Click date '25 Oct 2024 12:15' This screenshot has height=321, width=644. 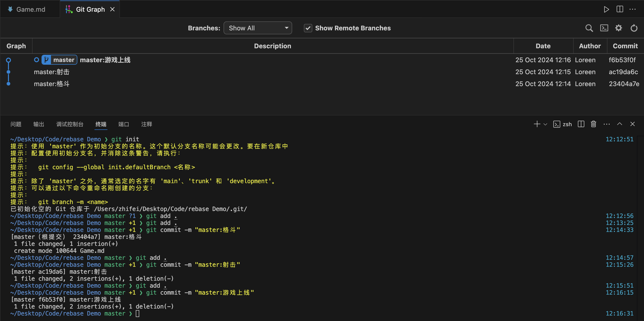pyautogui.click(x=543, y=72)
